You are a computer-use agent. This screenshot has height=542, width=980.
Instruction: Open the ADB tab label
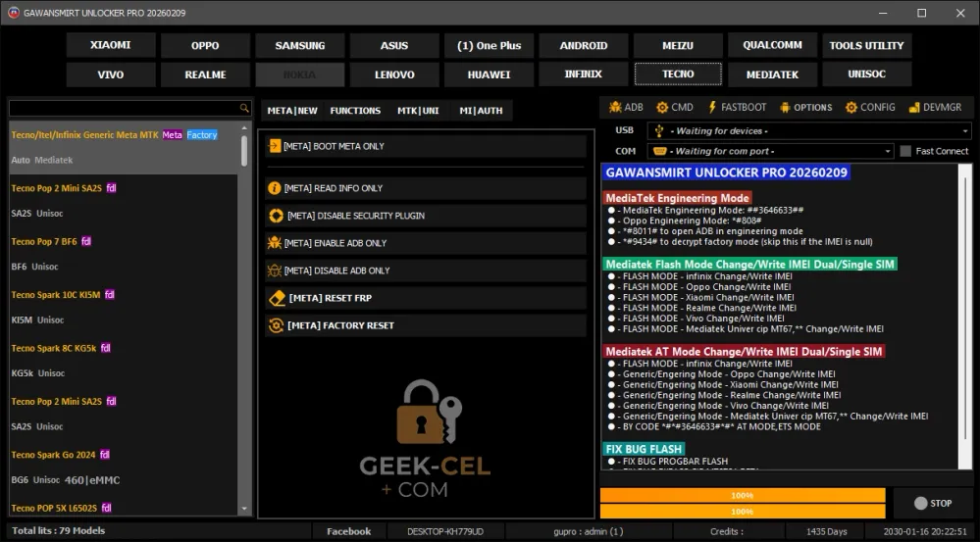point(634,108)
